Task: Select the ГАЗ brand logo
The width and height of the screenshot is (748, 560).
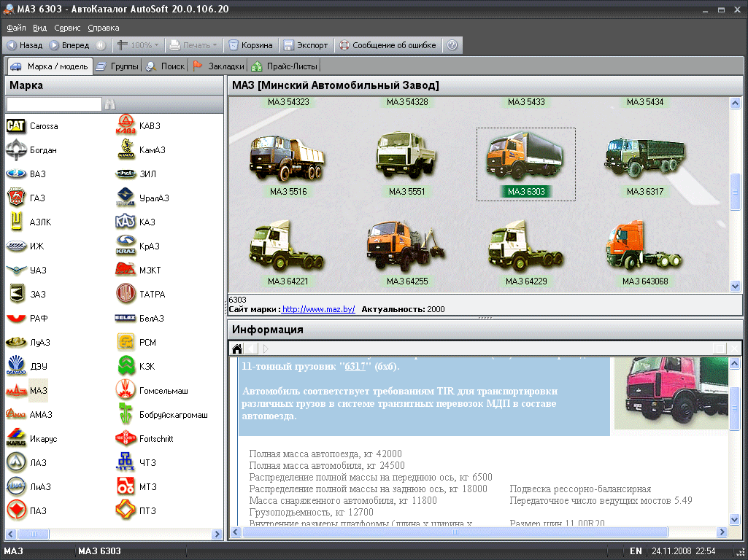Action: (x=16, y=198)
